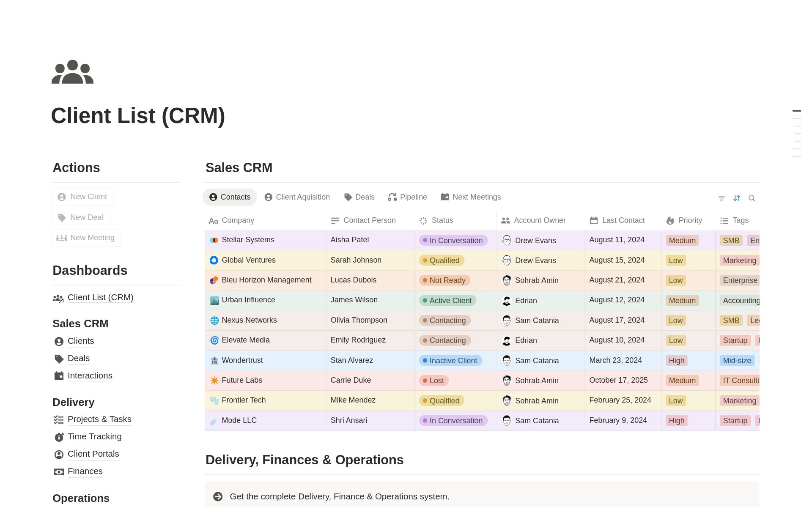Screen dimensions: 812x507
Task: Open the Client Portals link
Action: tap(93, 454)
